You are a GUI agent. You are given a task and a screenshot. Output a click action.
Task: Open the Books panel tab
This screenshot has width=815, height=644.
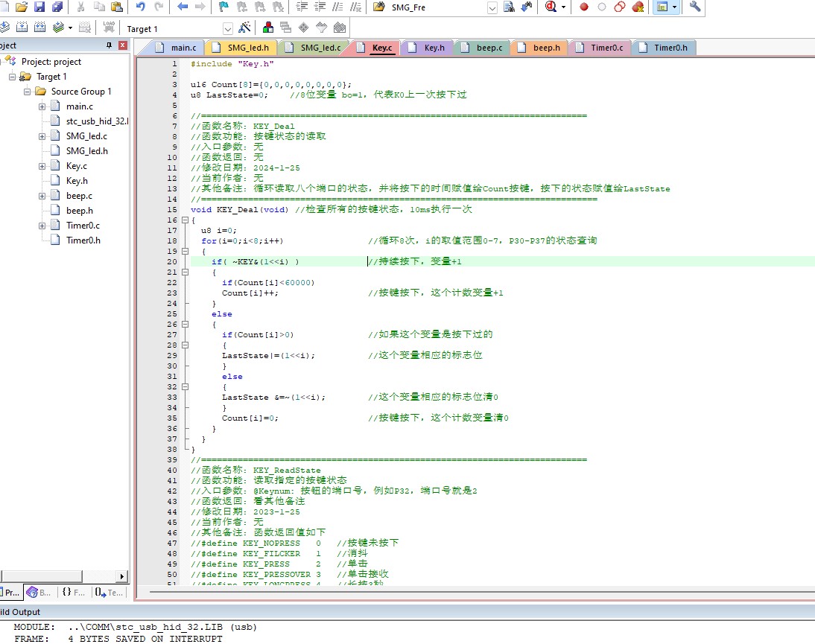click(39, 592)
